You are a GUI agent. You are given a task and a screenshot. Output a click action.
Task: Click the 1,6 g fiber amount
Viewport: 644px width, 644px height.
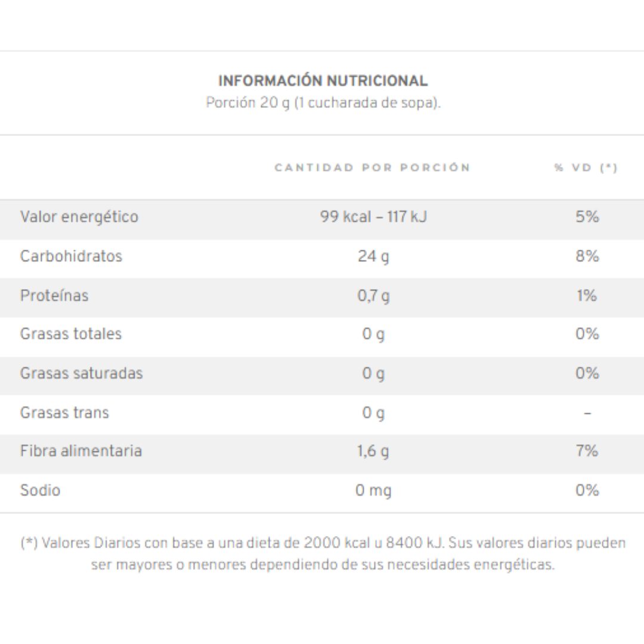pyautogui.click(x=373, y=451)
